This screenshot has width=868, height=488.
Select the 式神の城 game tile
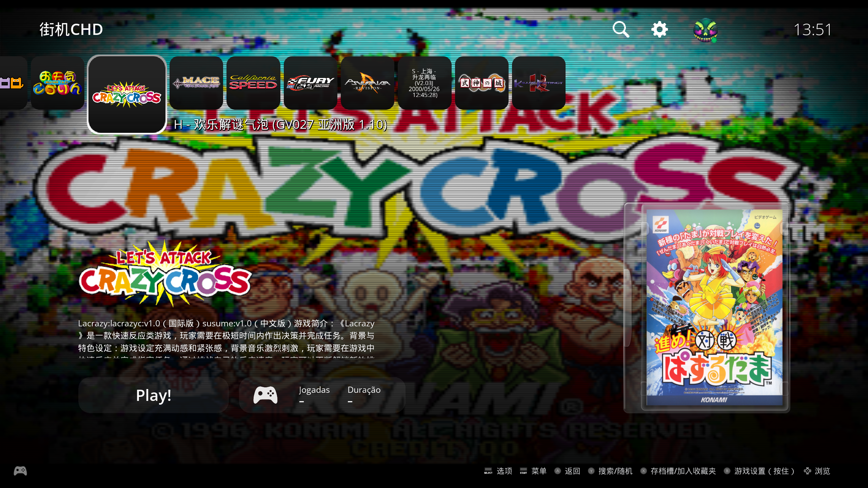point(482,83)
